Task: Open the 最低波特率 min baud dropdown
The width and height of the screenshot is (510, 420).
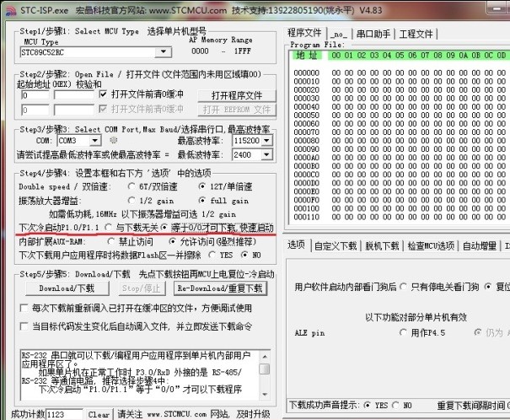Action: pos(267,155)
